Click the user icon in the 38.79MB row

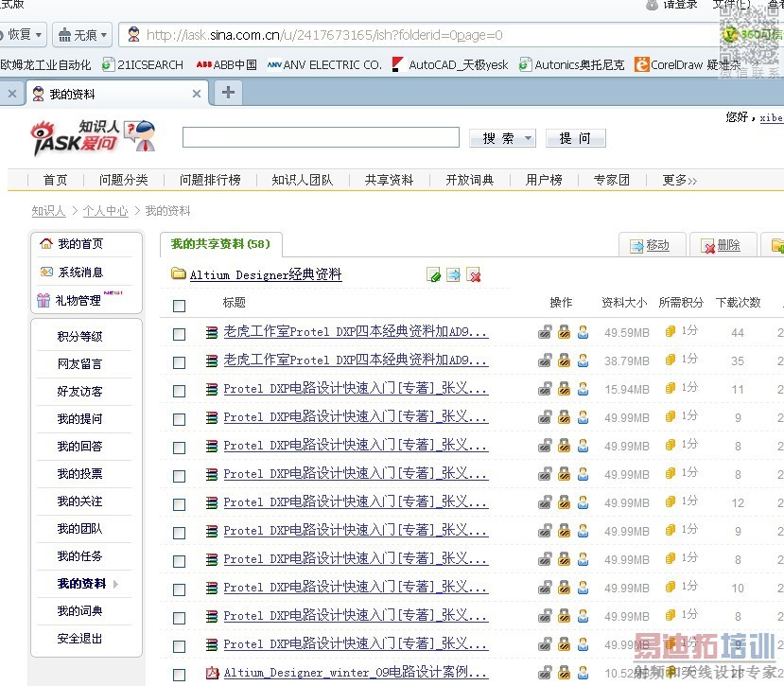(583, 361)
